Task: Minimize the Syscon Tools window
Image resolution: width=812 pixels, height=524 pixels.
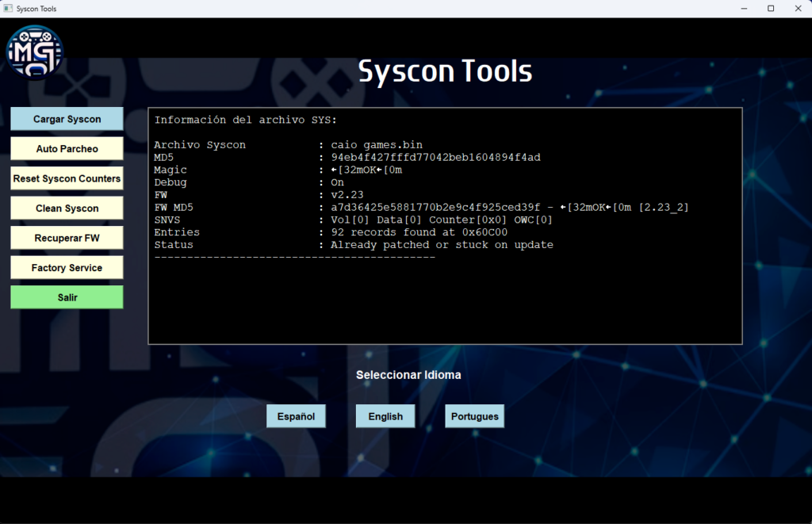Action: point(744,8)
